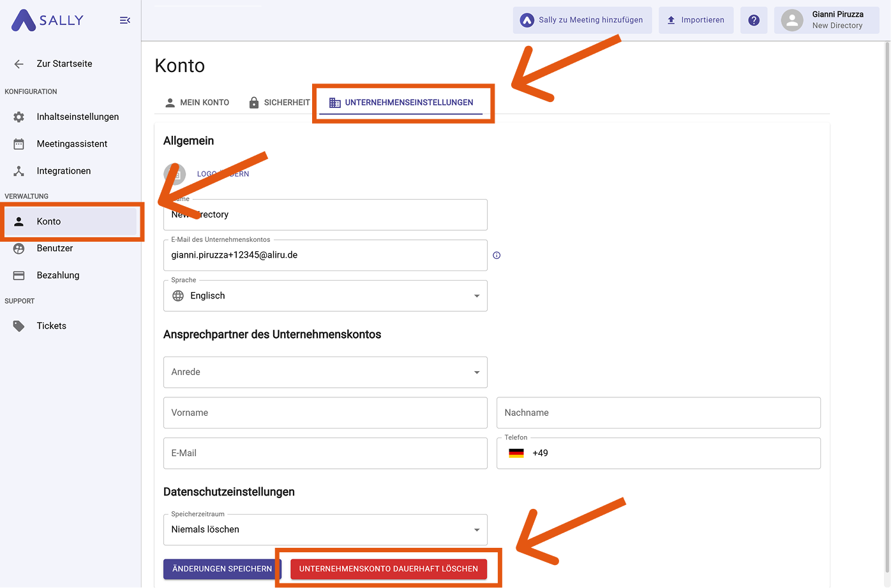Click the upload icon in the Importieren button
Image resolution: width=891 pixels, height=588 pixels.
671,20
